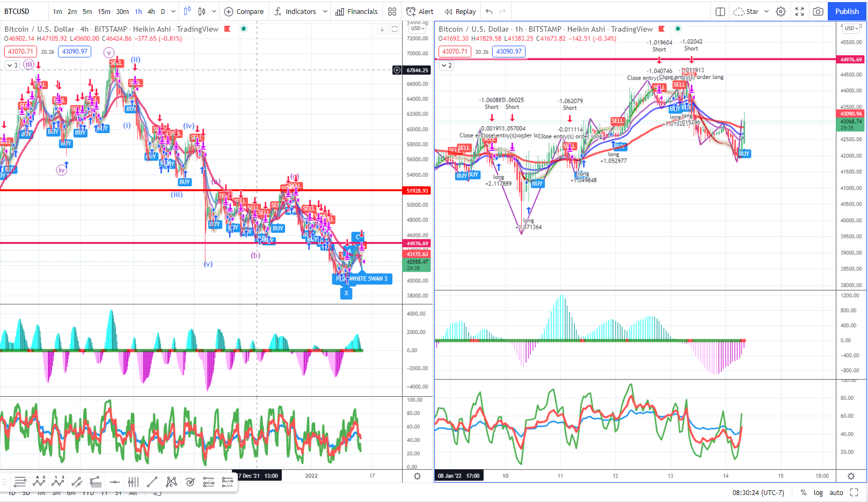Click the 08:30:24 (UTC-7) timezone clock
Image resolution: width=868 pixels, height=502 pixels.
pos(758,492)
